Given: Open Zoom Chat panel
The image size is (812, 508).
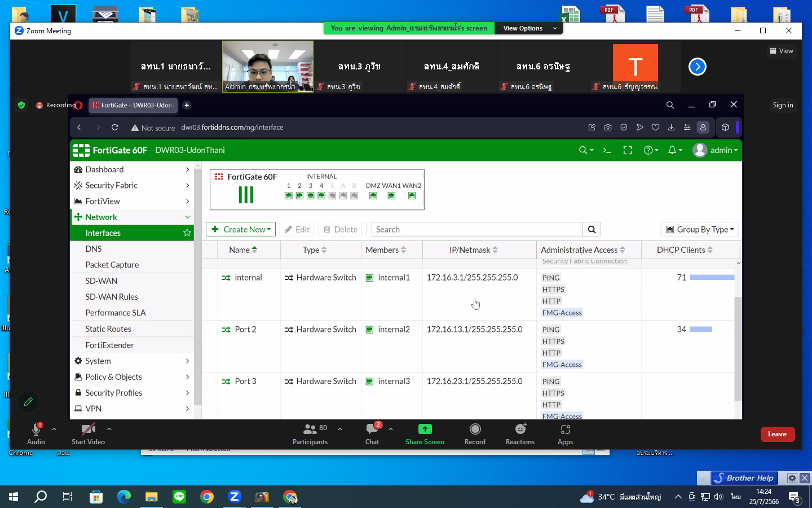Looking at the screenshot, I should coord(372,433).
